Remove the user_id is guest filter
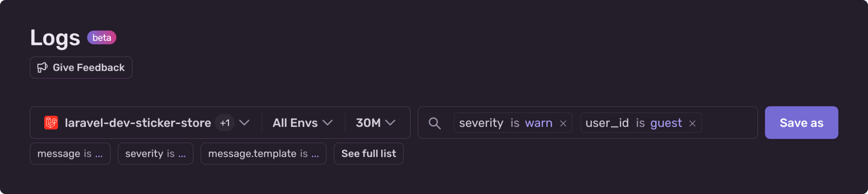This screenshot has height=194, width=868. (x=692, y=123)
